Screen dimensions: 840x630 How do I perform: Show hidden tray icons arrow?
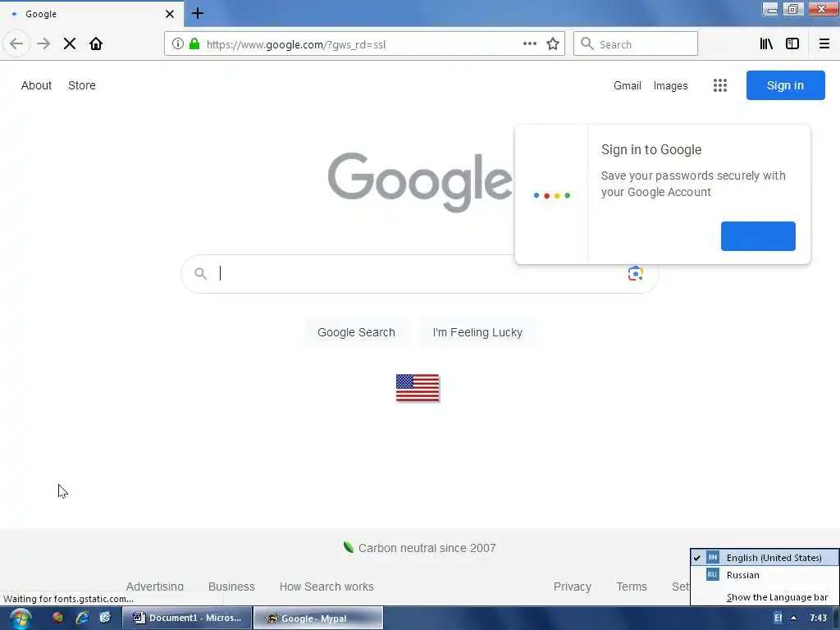(x=793, y=618)
